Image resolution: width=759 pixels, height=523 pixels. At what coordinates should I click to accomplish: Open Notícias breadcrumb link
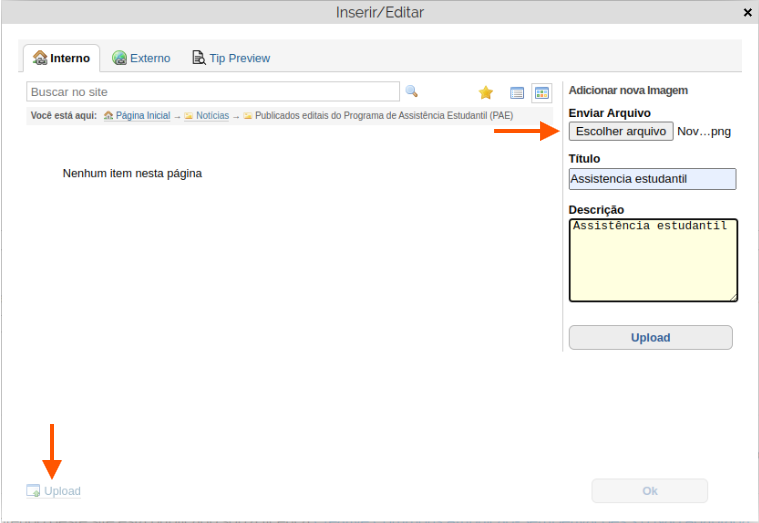pos(212,116)
